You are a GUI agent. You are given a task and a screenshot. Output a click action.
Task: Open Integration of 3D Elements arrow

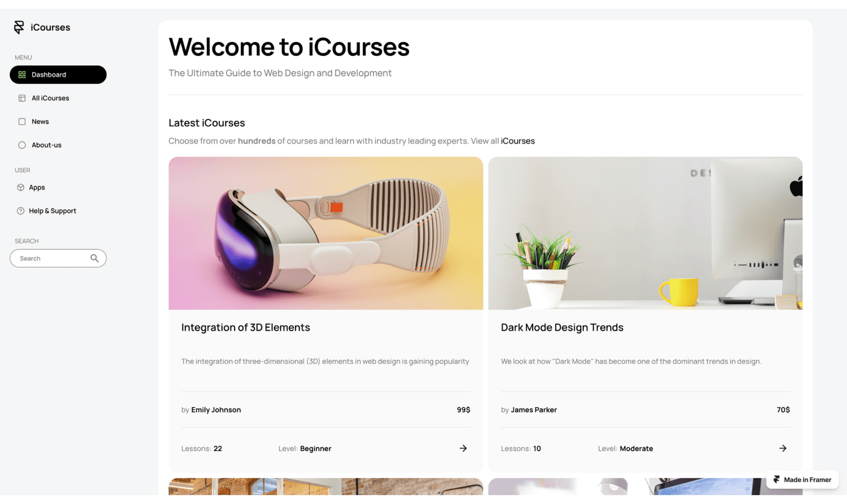pyautogui.click(x=463, y=448)
